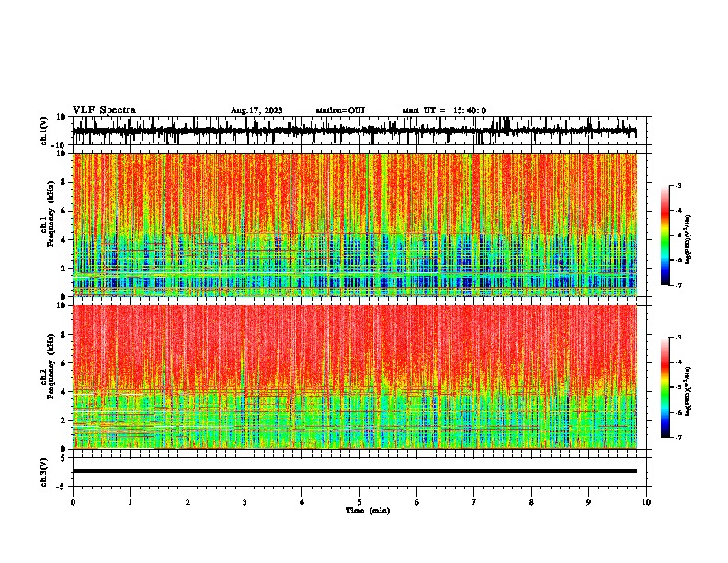Viewport: 728px width, 563px height.
Task: Click the '6' kHz tick on ch.2 spectrogram
Action: pos(64,363)
